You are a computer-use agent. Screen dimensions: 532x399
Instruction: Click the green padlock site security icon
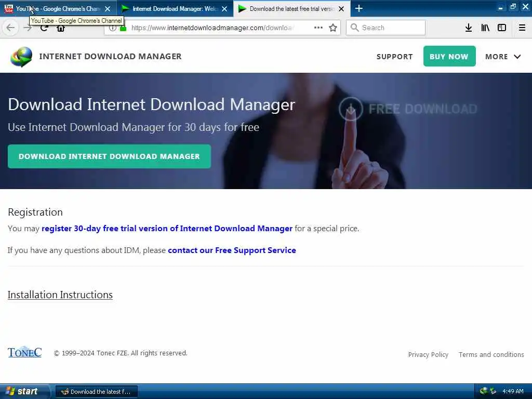pyautogui.click(x=123, y=28)
